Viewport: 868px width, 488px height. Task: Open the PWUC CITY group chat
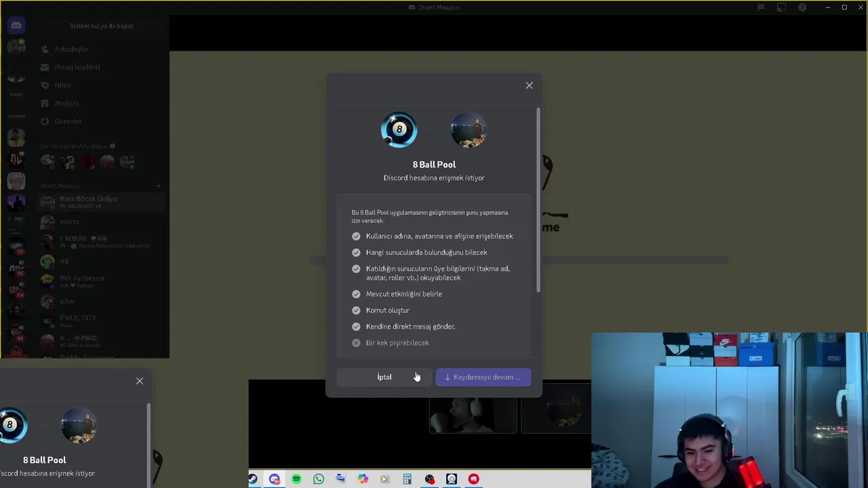(x=102, y=321)
